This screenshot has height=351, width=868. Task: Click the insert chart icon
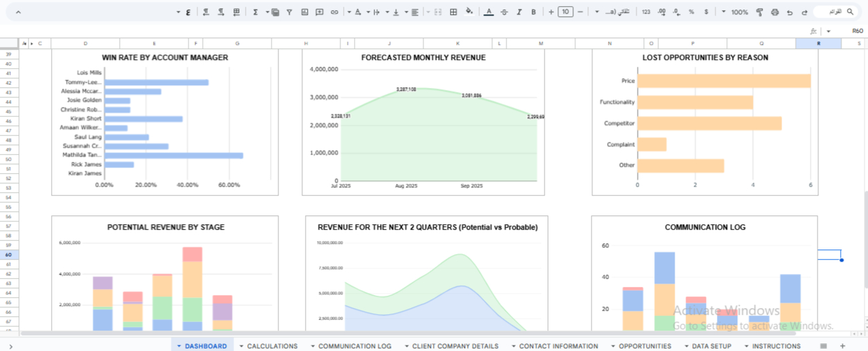(304, 12)
